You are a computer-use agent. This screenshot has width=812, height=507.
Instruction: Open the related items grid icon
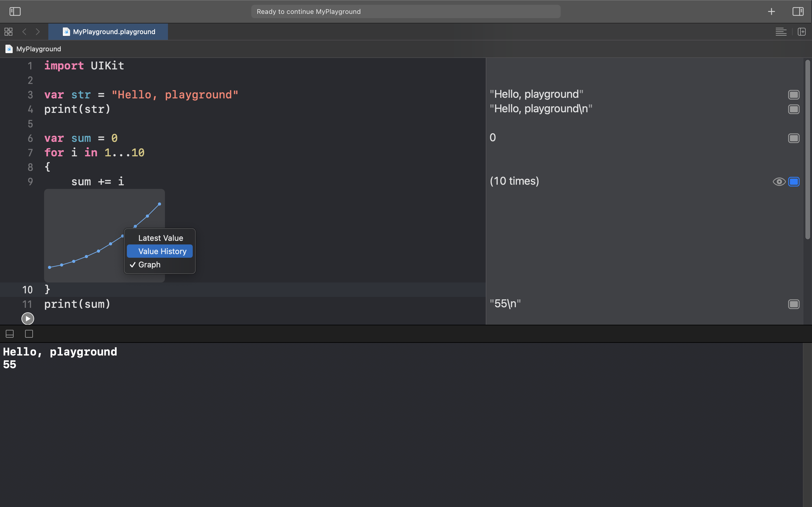(8, 32)
